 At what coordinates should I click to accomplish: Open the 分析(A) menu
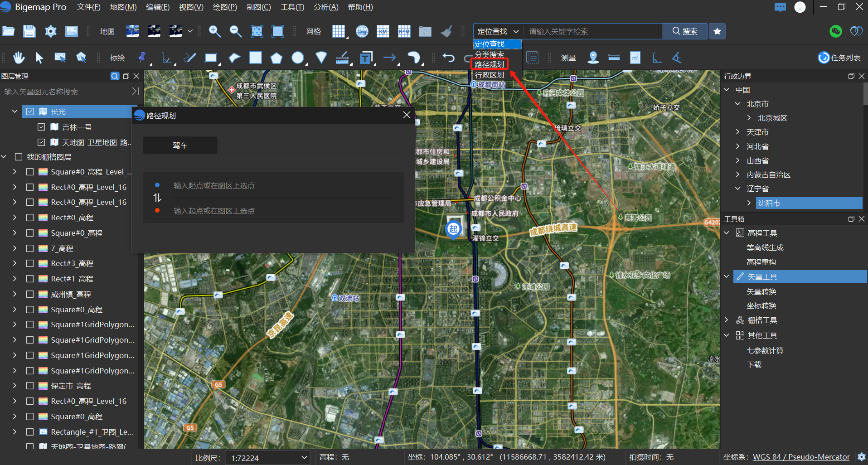click(x=326, y=7)
